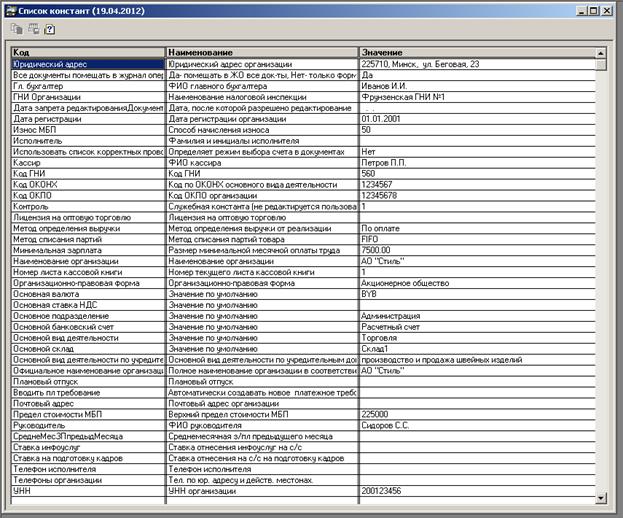Viewport: 623px width, 518px height.
Task: Select Основной банковский счет code cell
Action: coord(88,327)
